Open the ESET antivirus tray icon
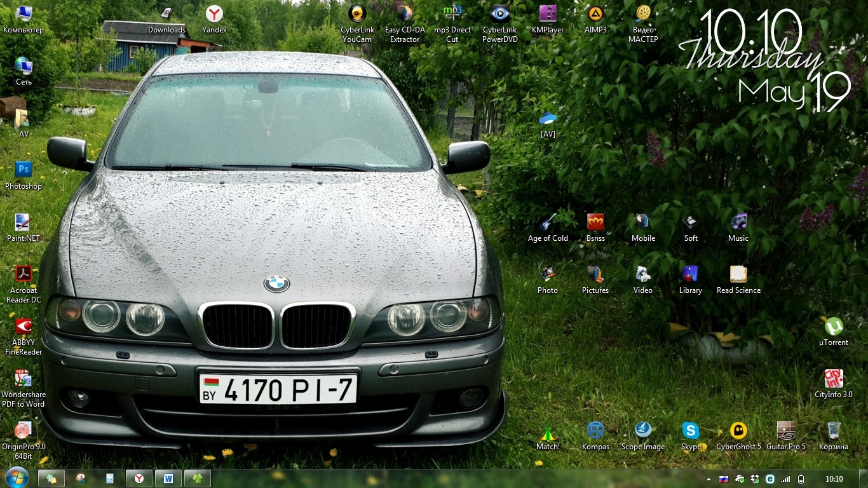 tap(770, 479)
